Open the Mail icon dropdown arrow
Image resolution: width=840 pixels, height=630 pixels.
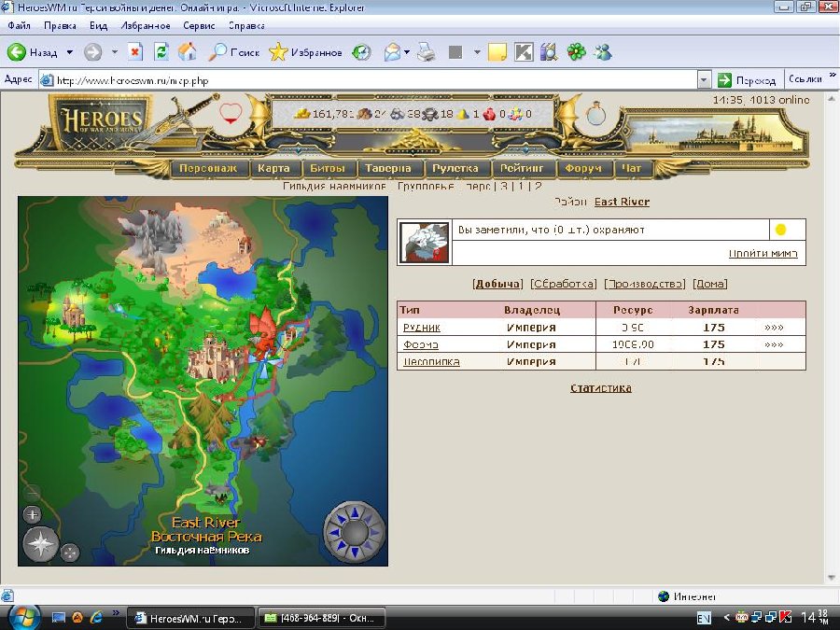(407, 52)
